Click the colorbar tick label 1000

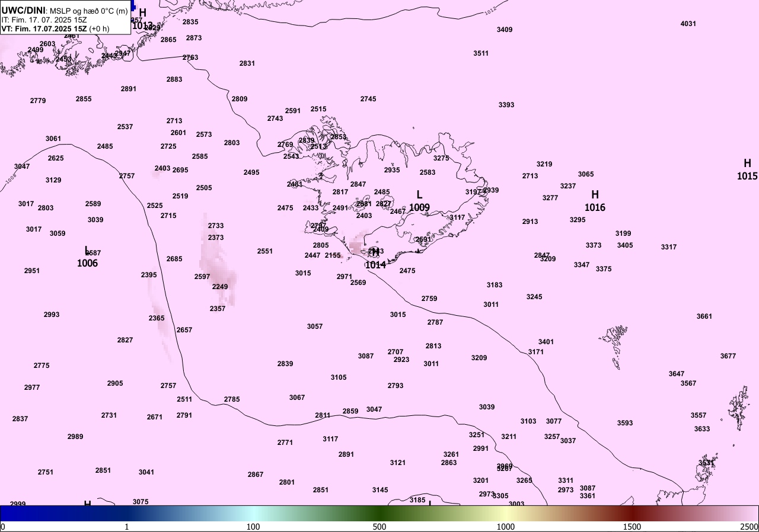click(x=506, y=527)
